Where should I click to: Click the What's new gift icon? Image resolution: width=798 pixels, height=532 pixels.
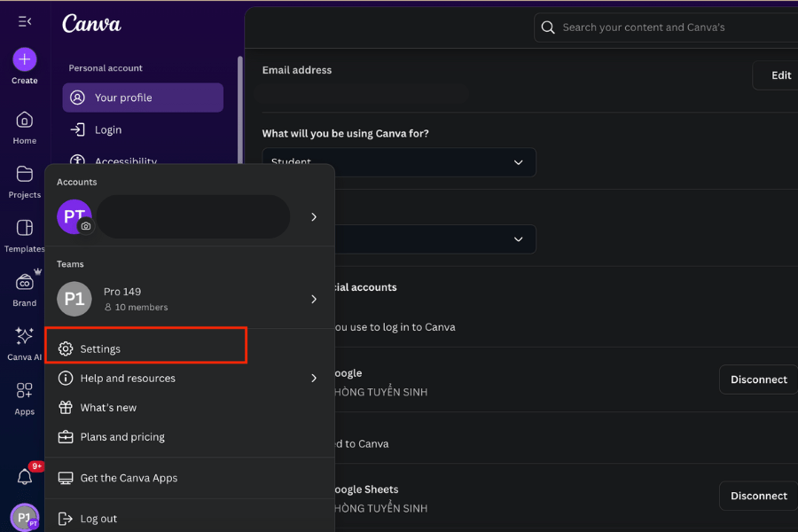65,407
